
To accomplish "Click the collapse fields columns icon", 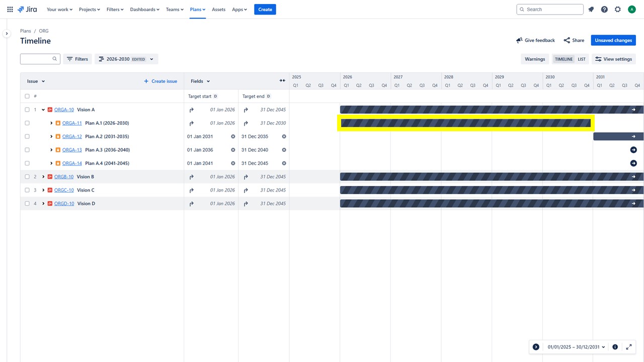I will [282, 81].
